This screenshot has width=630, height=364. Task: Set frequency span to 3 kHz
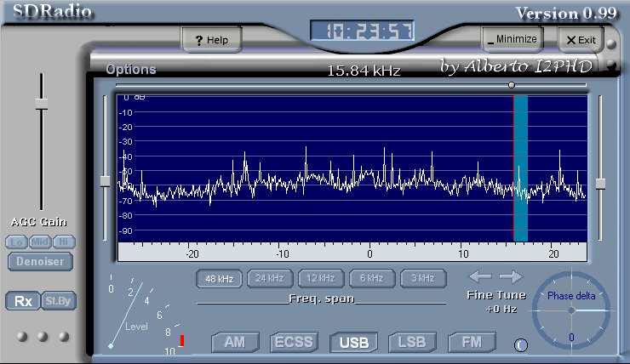click(x=423, y=278)
